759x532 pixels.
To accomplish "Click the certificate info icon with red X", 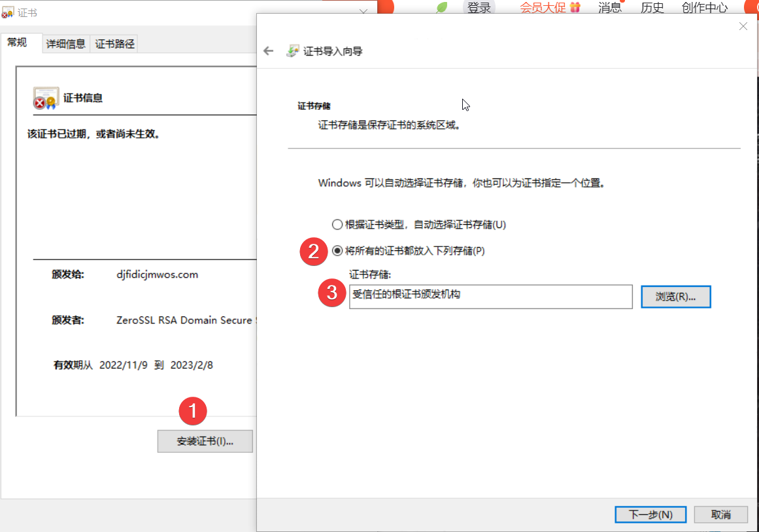I will pyautogui.click(x=46, y=98).
